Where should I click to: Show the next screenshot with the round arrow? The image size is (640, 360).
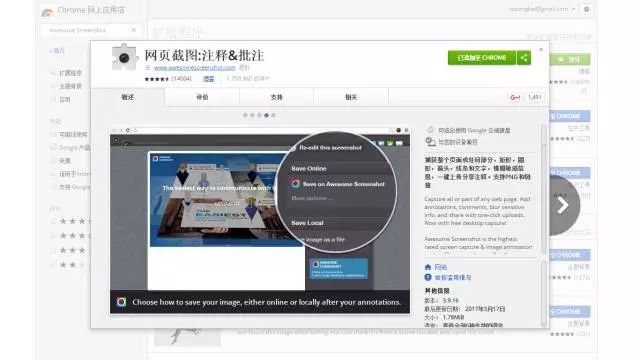click(x=563, y=205)
